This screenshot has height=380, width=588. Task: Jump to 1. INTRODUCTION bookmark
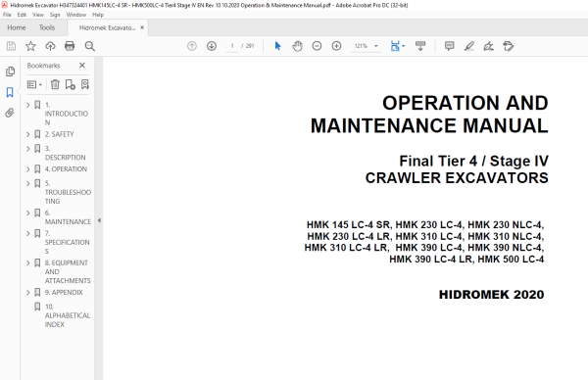[67, 114]
